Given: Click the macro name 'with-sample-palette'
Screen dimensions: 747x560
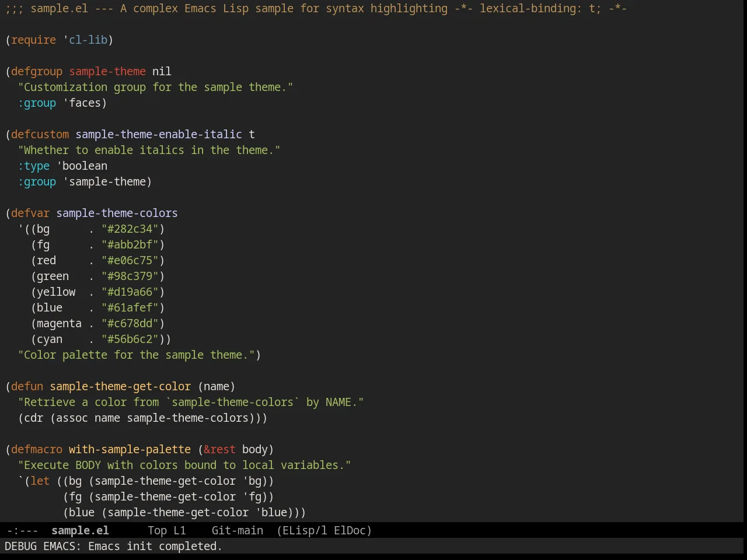Looking at the screenshot, I should point(130,449).
